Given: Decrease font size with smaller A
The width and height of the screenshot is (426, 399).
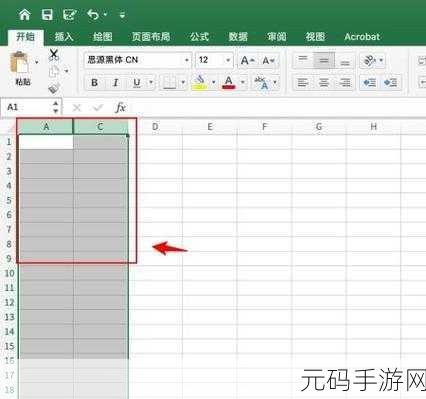Looking at the screenshot, I should tap(268, 61).
